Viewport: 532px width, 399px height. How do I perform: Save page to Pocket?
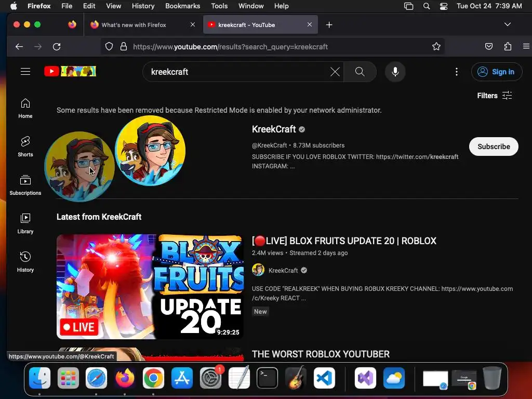488,46
